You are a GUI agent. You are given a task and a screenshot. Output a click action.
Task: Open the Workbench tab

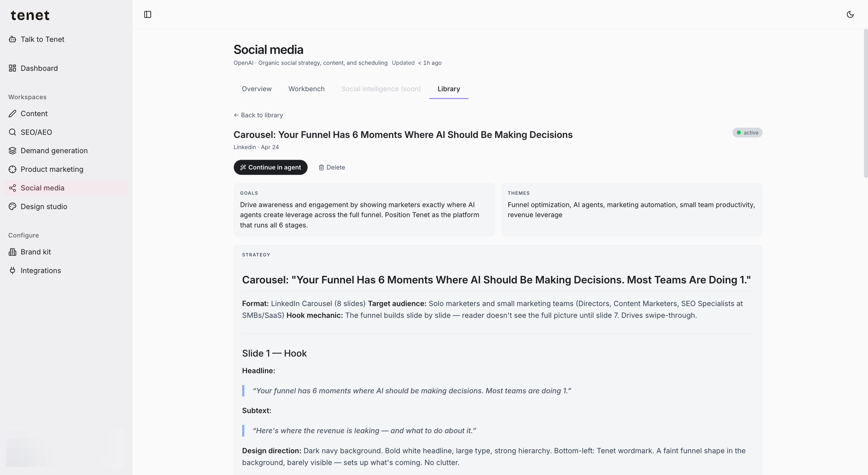point(306,89)
